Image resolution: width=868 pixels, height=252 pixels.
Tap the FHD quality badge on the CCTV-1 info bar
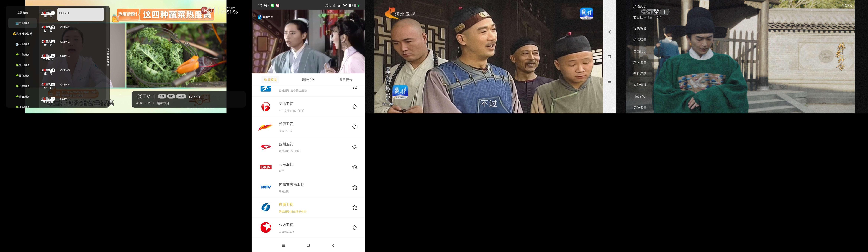click(171, 96)
